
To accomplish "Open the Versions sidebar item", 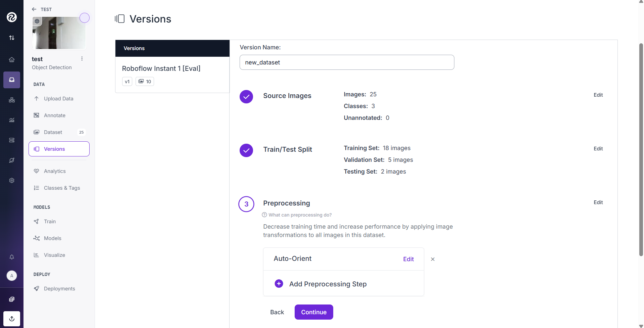I will pos(59,149).
